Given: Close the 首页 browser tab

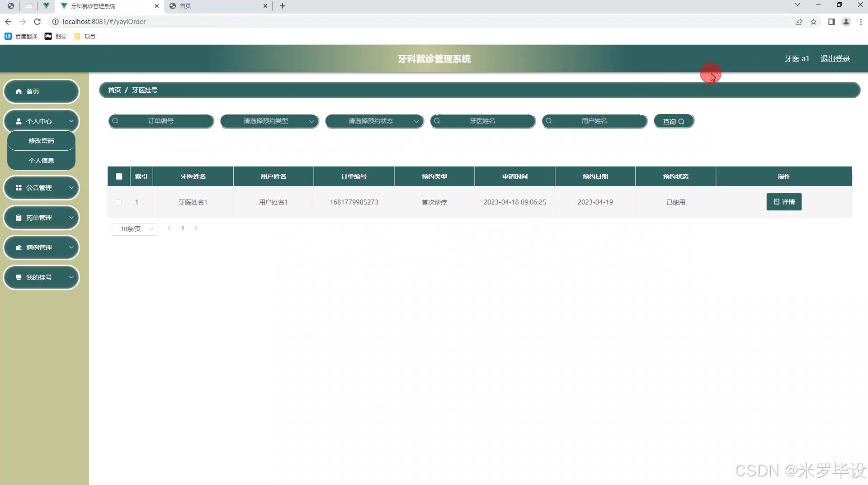Looking at the screenshot, I should point(265,6).
